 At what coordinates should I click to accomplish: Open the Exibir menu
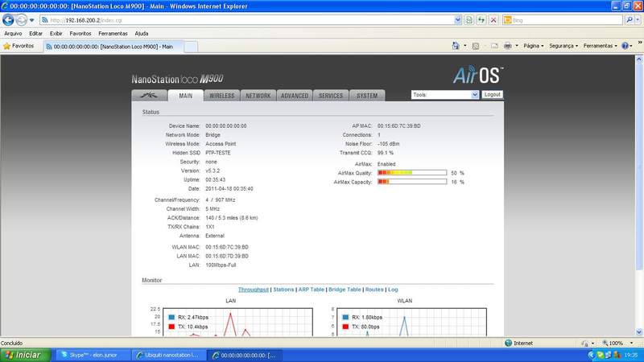56,33
